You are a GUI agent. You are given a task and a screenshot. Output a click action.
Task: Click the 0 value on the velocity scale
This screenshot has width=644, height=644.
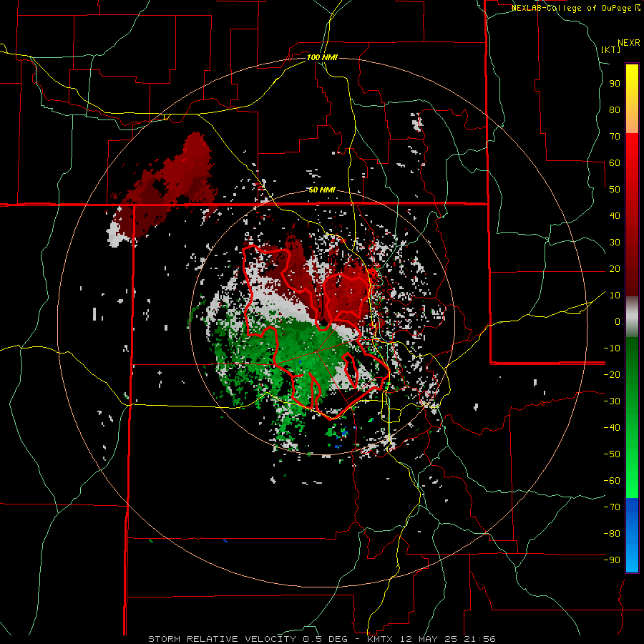(x=618, y=322)
